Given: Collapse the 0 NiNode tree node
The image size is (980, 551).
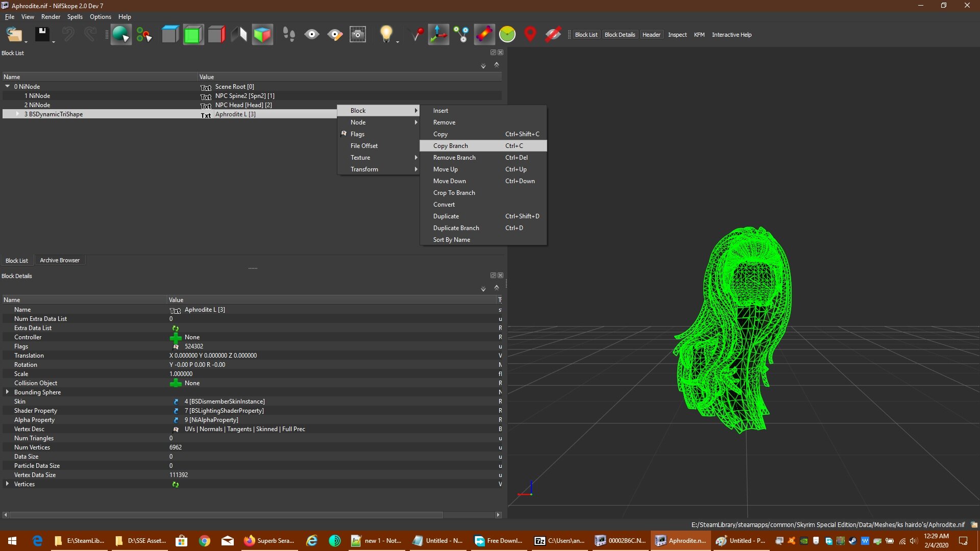Looking at the screenshot, I should pyautogui.click(x=8, y=86).
